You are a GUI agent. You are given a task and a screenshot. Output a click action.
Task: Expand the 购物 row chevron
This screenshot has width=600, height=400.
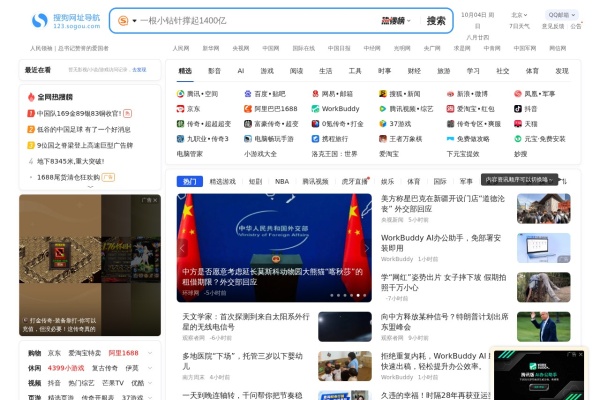pos(150,353)
